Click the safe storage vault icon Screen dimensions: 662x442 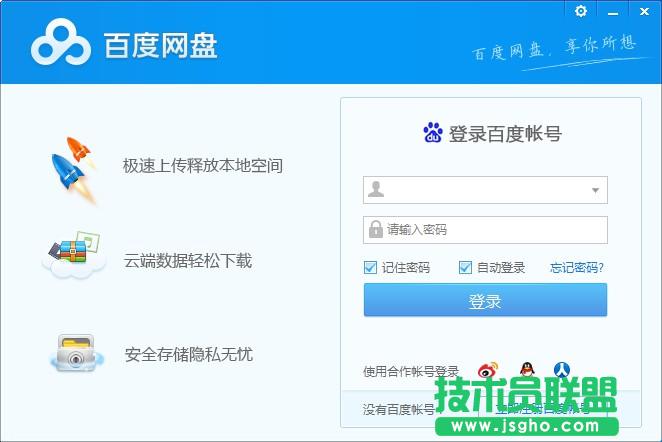76,353
